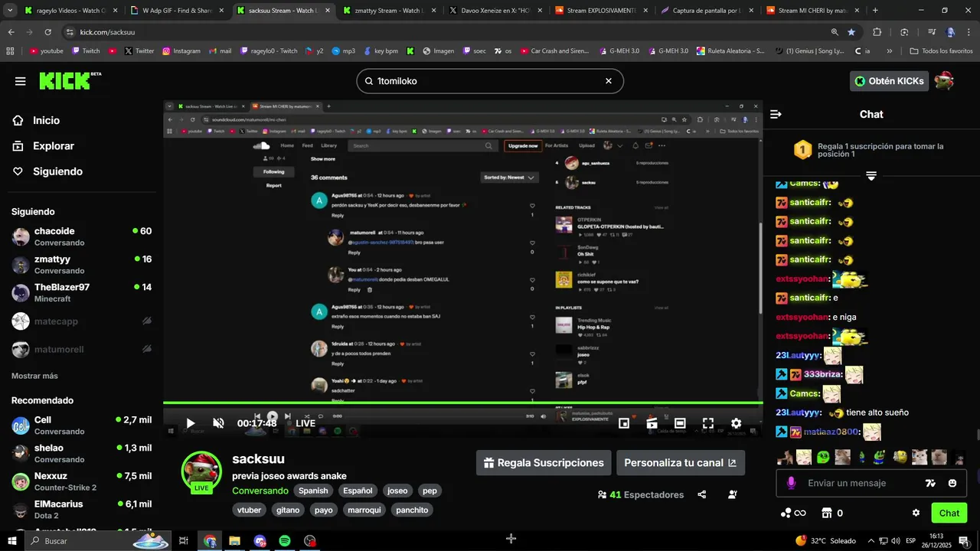Viewport: 980px width, 551px height.
Task: Click the channel points infinity icon
Action: point(793,513)
